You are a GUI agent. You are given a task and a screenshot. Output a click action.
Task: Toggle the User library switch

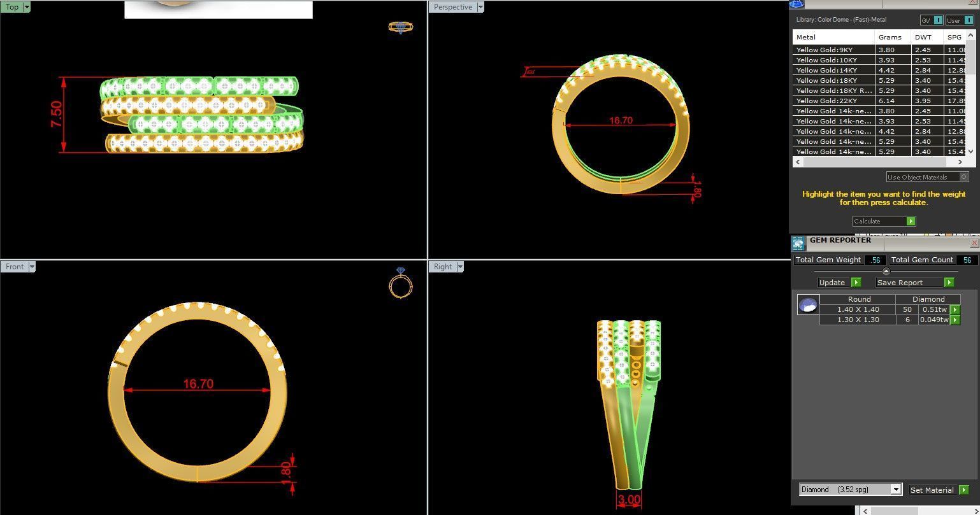(960, 20)
